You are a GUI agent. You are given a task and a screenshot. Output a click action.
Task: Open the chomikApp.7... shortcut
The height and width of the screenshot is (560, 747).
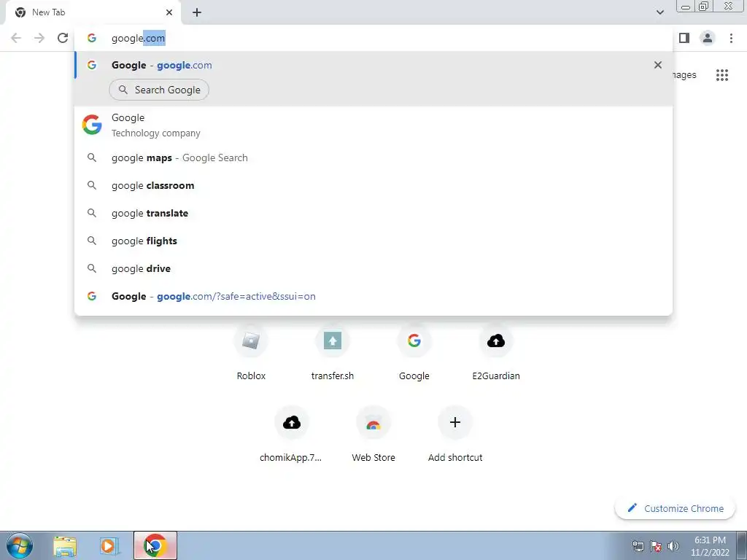pyautogui.click(x=291, y=435)
